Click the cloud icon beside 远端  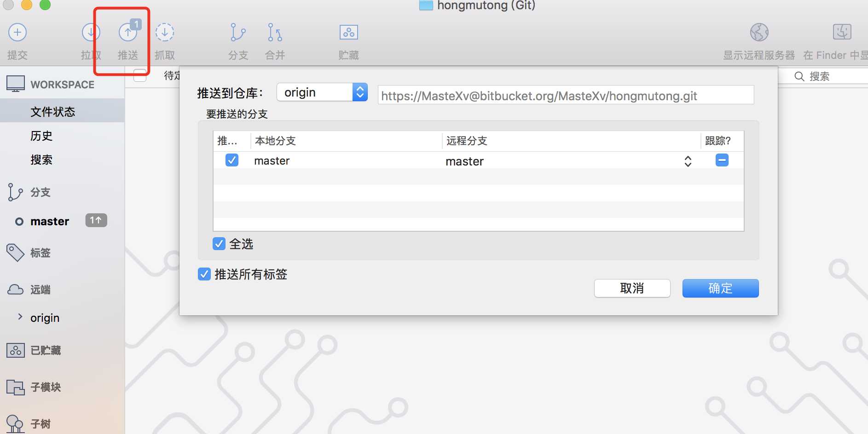point(16,290)
